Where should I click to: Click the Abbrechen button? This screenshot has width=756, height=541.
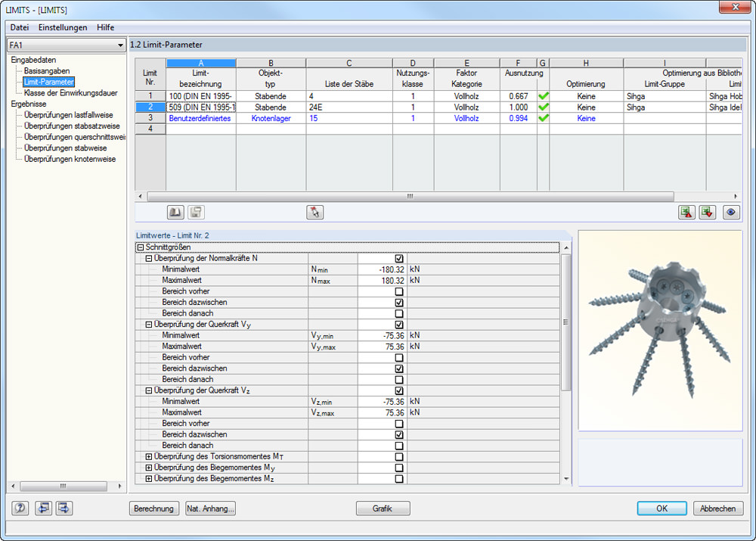point(718,508)
